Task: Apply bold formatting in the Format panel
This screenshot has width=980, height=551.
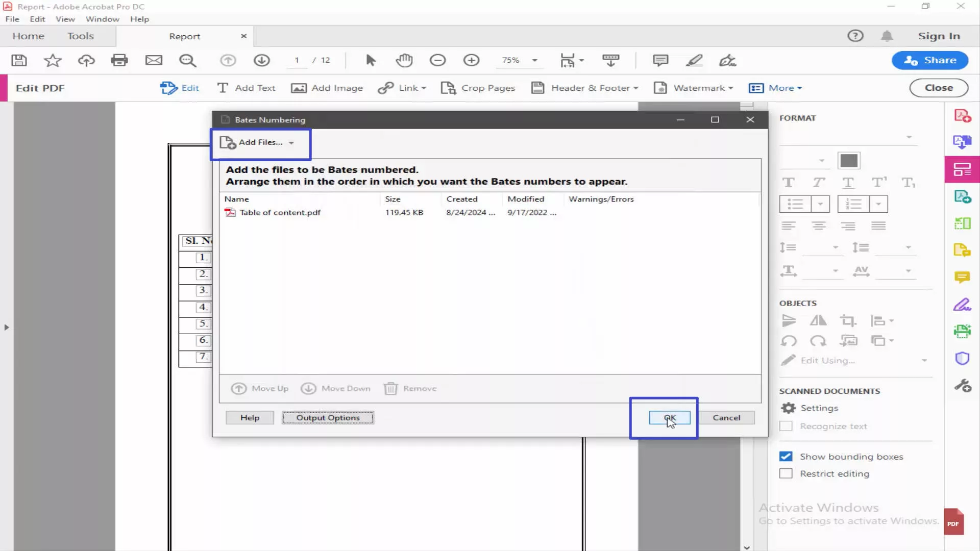Action: 789,182
